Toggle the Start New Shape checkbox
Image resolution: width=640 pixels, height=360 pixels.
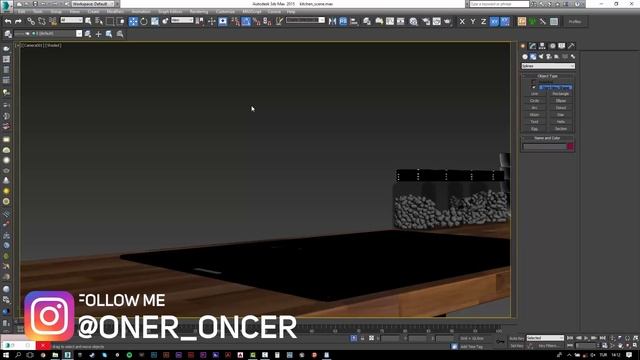(x=533, y=87)
